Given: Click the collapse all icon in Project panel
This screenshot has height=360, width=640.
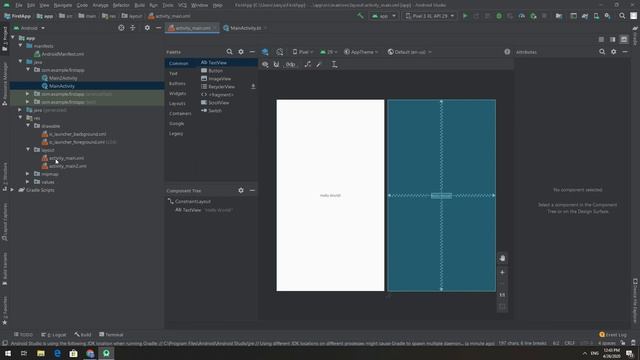Looking at the screenshot, I should pyautogui.click(x=133, y=28).
